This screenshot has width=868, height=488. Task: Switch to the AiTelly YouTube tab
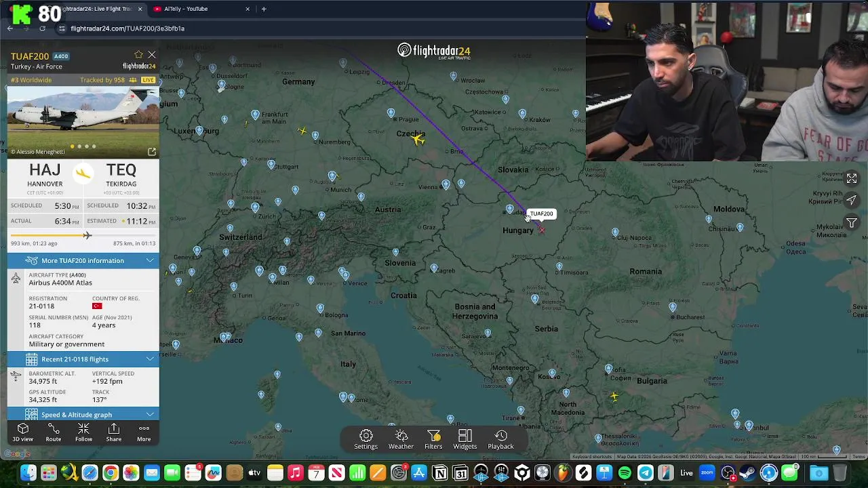point(197,9)
